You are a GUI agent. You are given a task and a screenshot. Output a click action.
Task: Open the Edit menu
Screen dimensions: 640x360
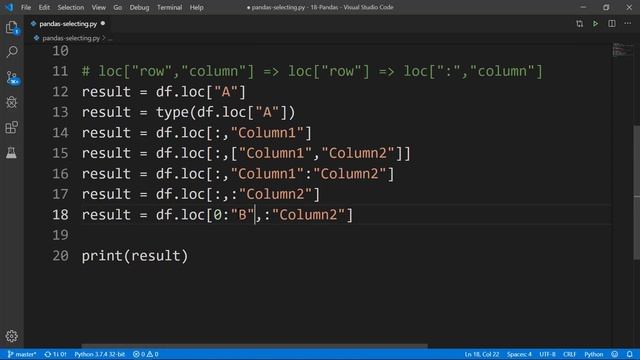44,7
